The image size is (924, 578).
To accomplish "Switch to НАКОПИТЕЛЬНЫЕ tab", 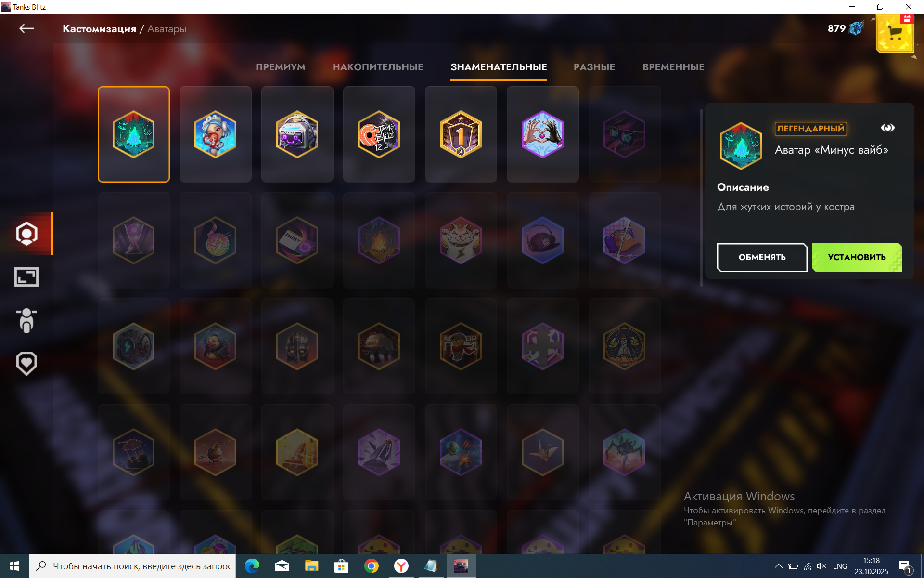I will tap(378, 67).
